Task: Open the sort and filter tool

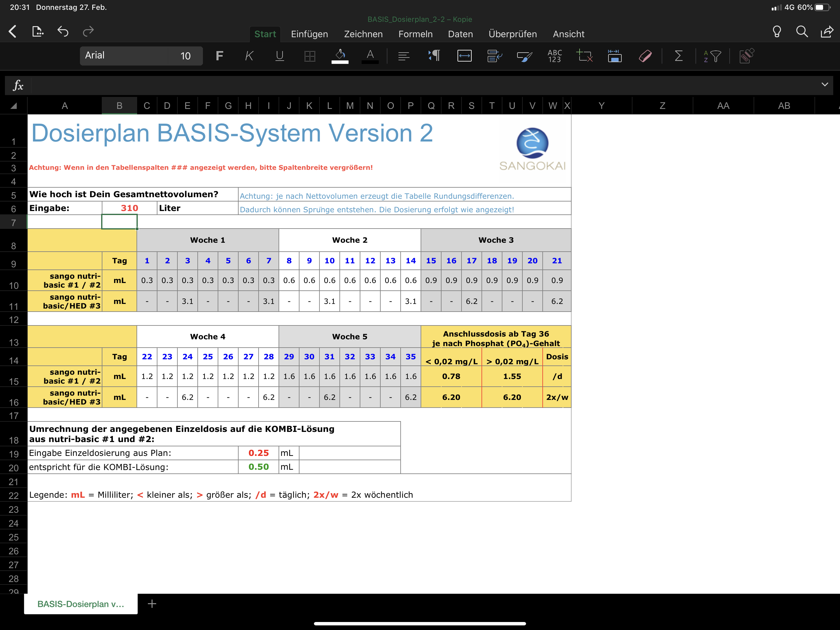Action: click(712, 56)
